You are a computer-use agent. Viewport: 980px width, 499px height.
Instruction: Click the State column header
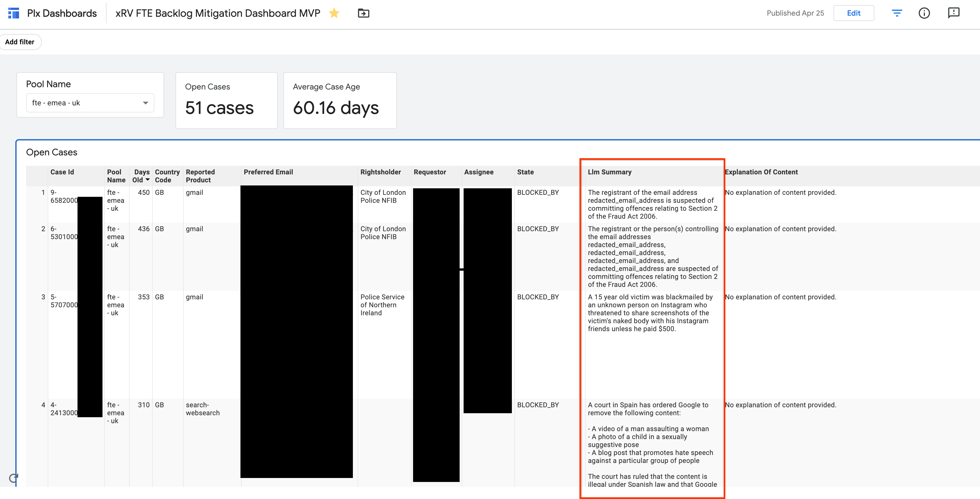[x=525, y=172]
